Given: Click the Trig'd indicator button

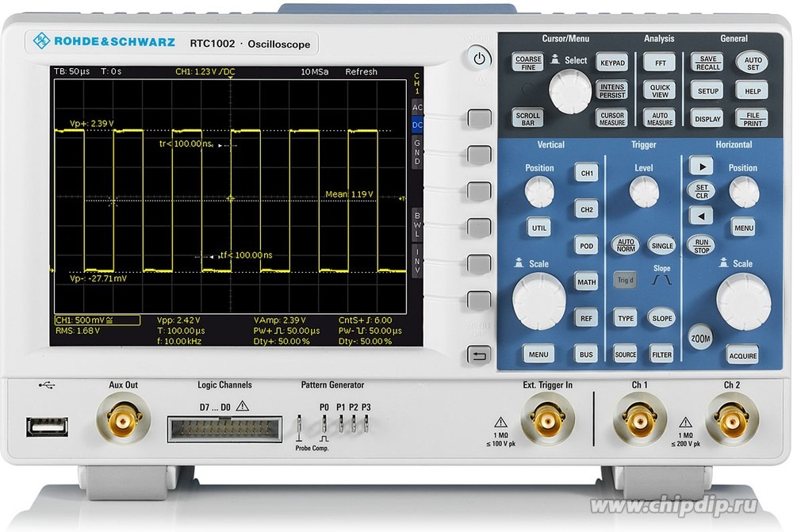Looking at the screenshot, I should tap(625, 280).
